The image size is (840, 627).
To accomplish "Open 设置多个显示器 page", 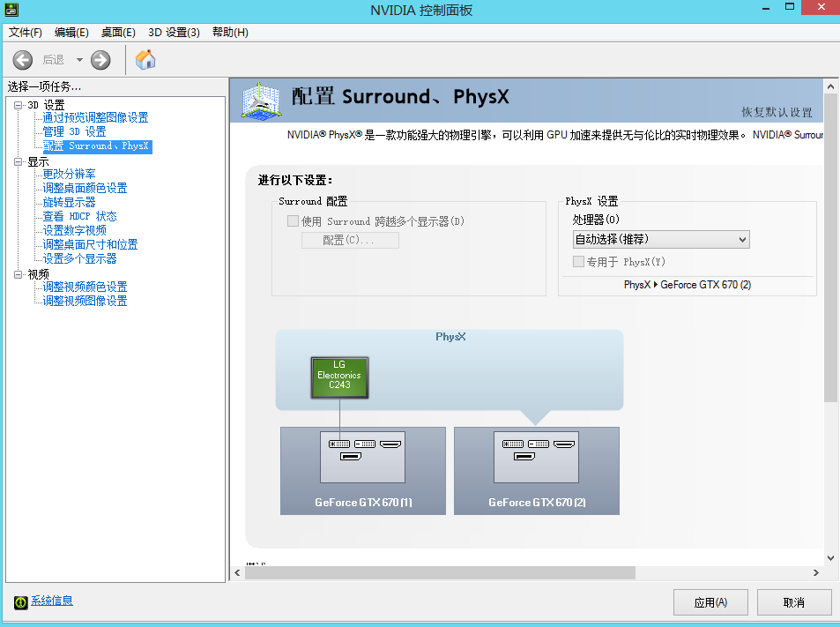I will coord(79,258).
